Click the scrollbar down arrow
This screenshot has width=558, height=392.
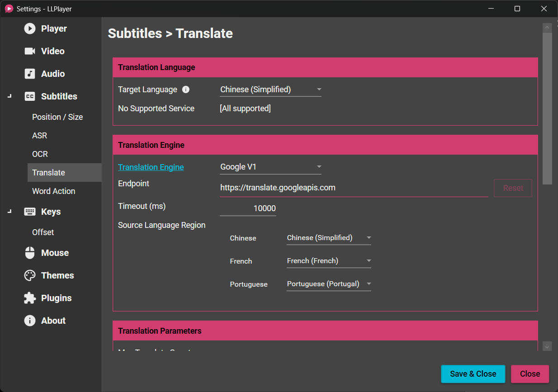point(547,346)
